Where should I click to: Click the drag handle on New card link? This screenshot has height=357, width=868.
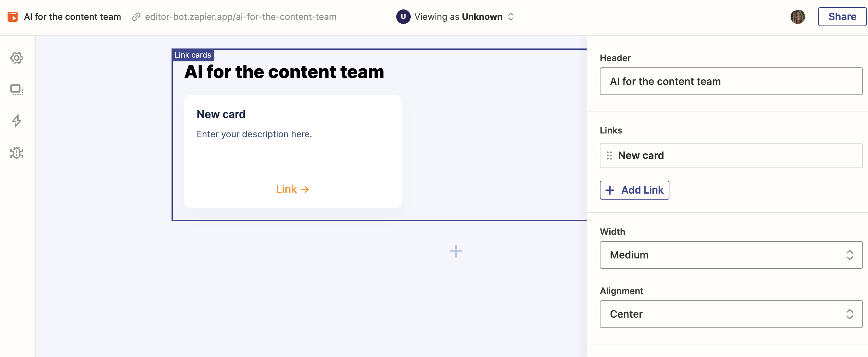609,156
